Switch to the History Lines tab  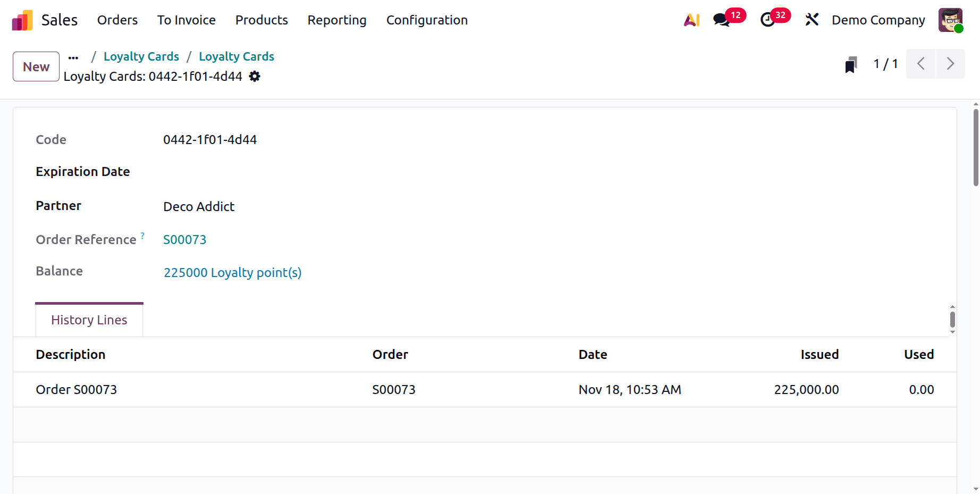(x=89, y=320)
